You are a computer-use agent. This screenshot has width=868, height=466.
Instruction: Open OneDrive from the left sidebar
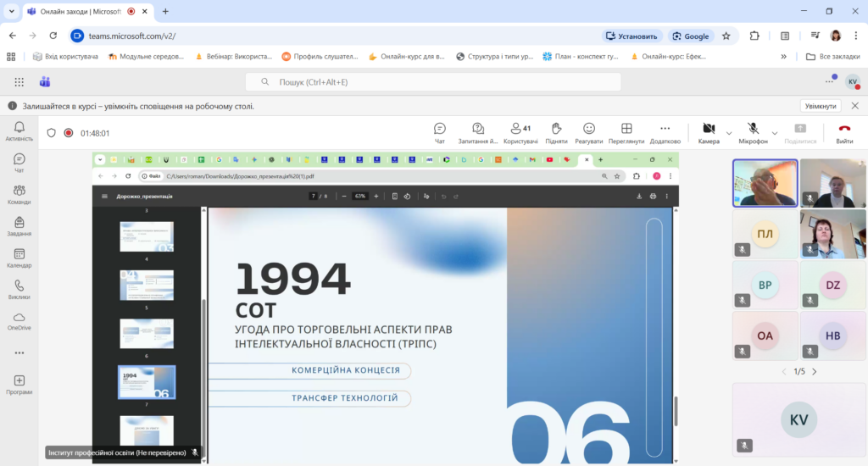[x=19, y=320]
